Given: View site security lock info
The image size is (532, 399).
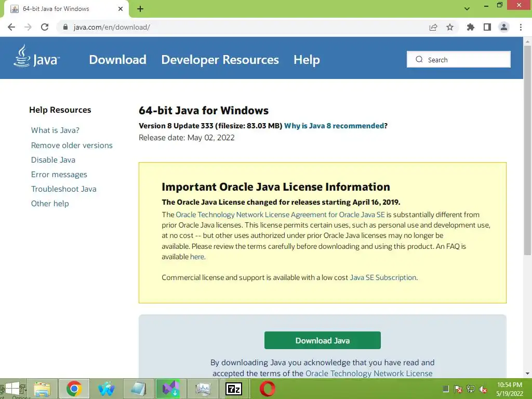Looking at the screenshot, I should [65, 27].
